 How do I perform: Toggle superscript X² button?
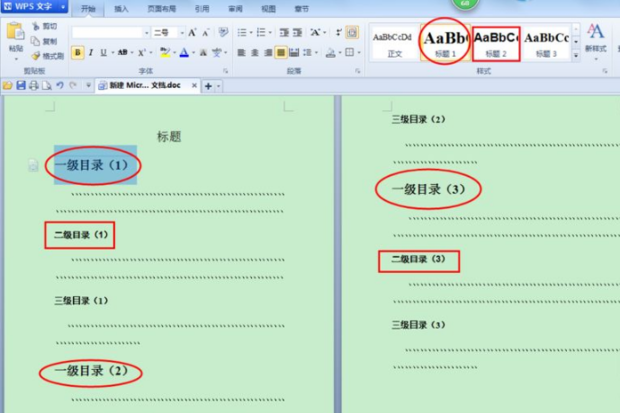tap(142, 52)
